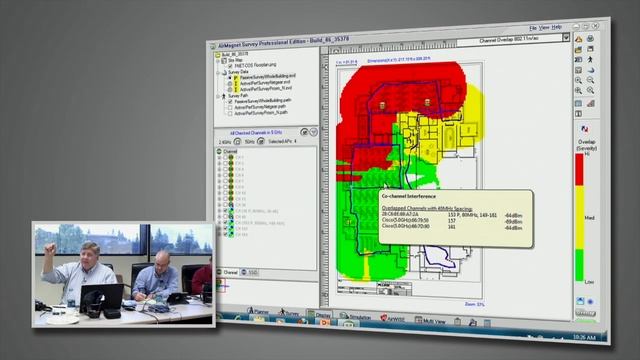Collapse the Survey Data tree node
This screenshot has width=640, height=360.
point(218,73)
